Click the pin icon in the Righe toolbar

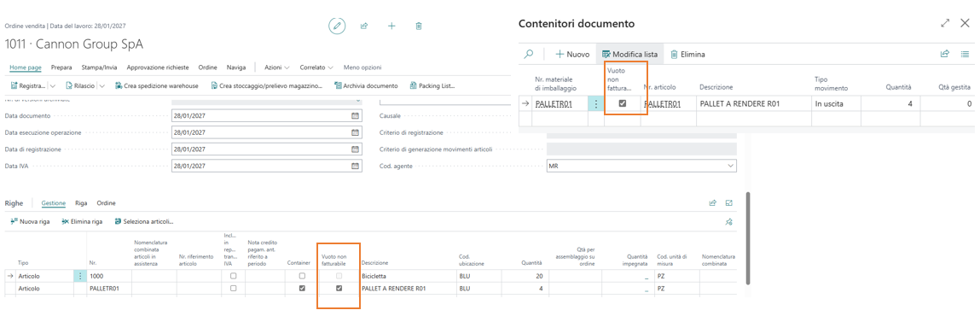coord(728,221)
